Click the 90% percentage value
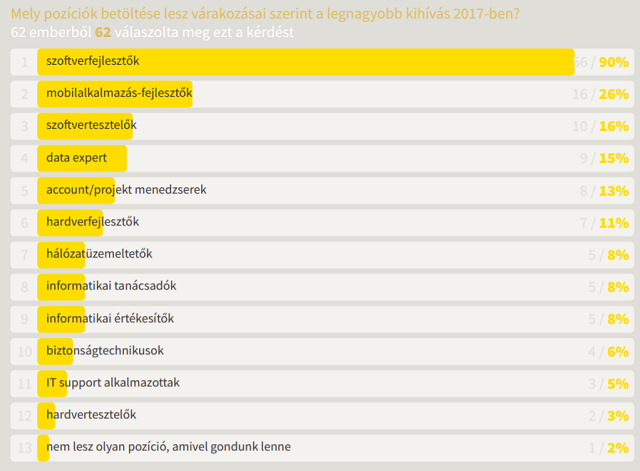 click(614, 62)
